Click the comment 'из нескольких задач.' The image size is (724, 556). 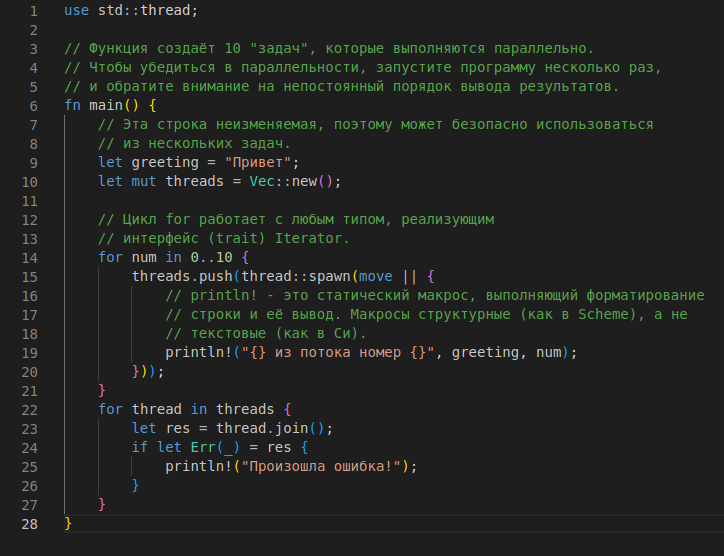click(x=194, y=144)
